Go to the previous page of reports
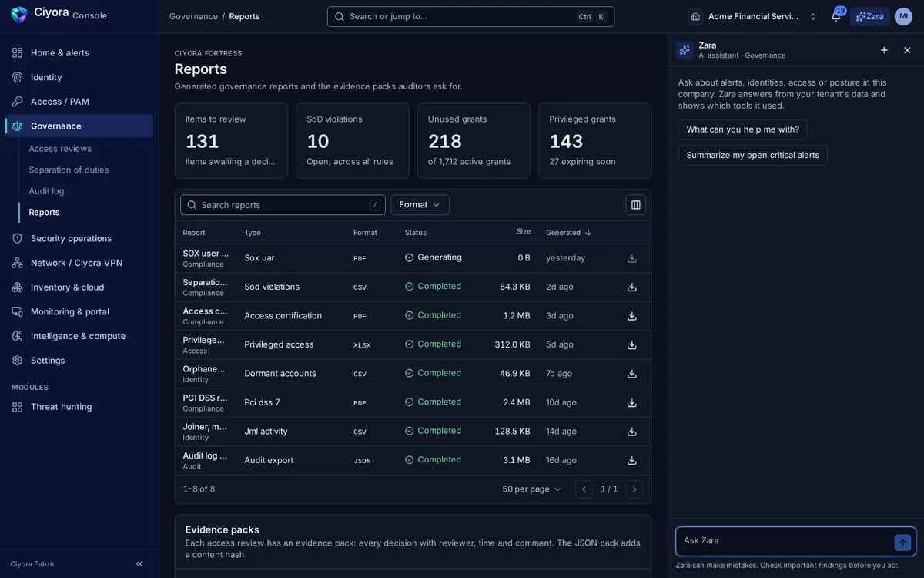The image size is (924, 578). 584,489
